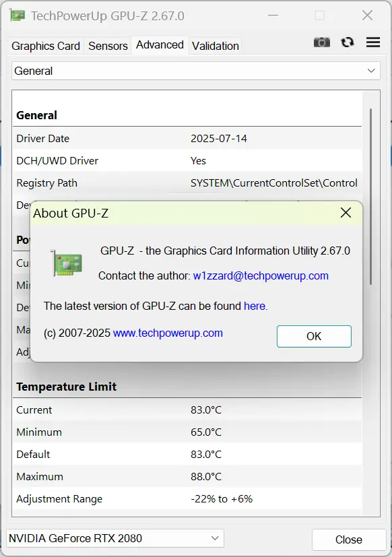
Task: Click the DCH/UWD Driver value Yes
Action: tap(198, 160)
